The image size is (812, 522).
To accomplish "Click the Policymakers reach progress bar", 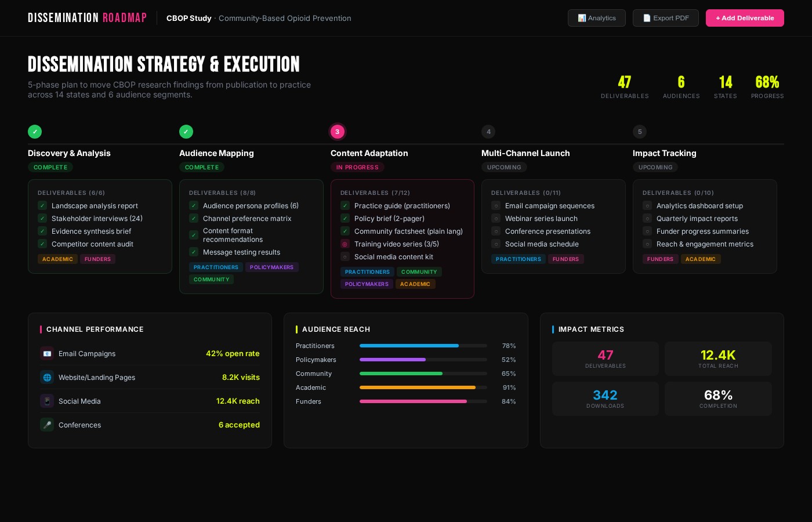I will click(423, 360).
